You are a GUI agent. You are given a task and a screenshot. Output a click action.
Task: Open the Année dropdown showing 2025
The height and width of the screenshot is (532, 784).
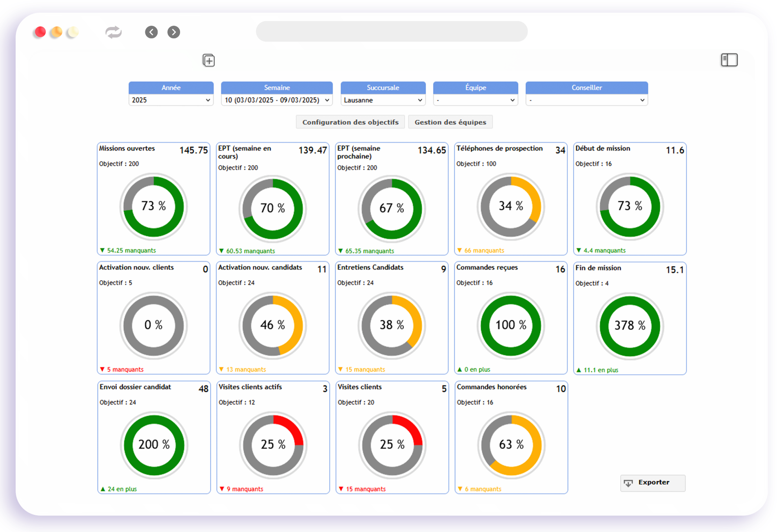pyautogui.click(x=171, y=100)
